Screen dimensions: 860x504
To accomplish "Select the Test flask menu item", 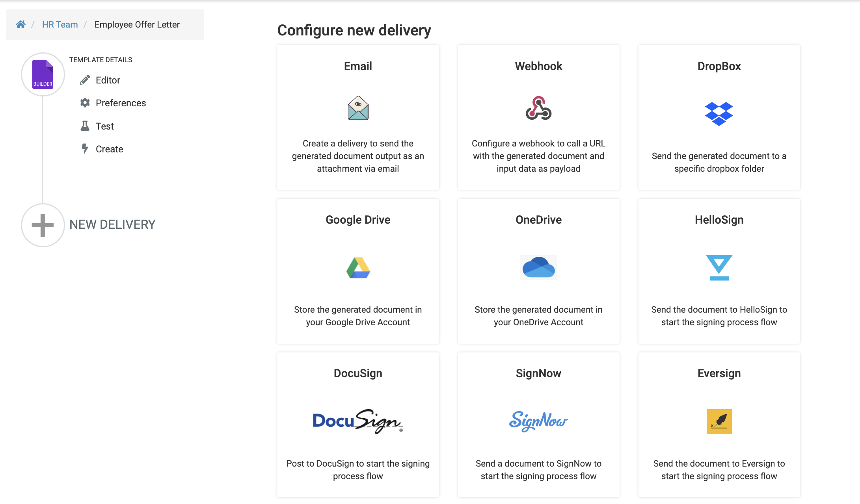I will click(x=104, y=126).
